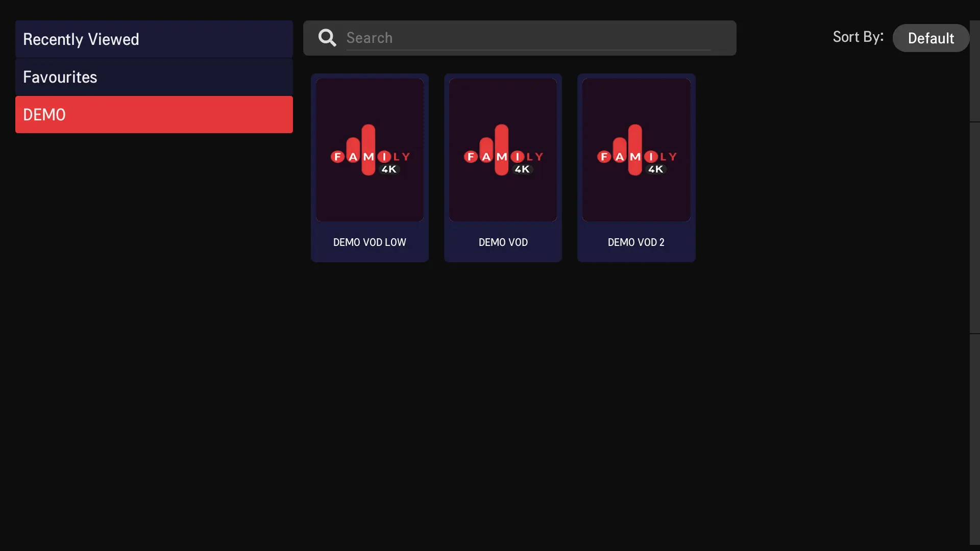Click the top segment of right scrollbar
The height and width of the screenshot is (551, 980).
click(974, 71)
